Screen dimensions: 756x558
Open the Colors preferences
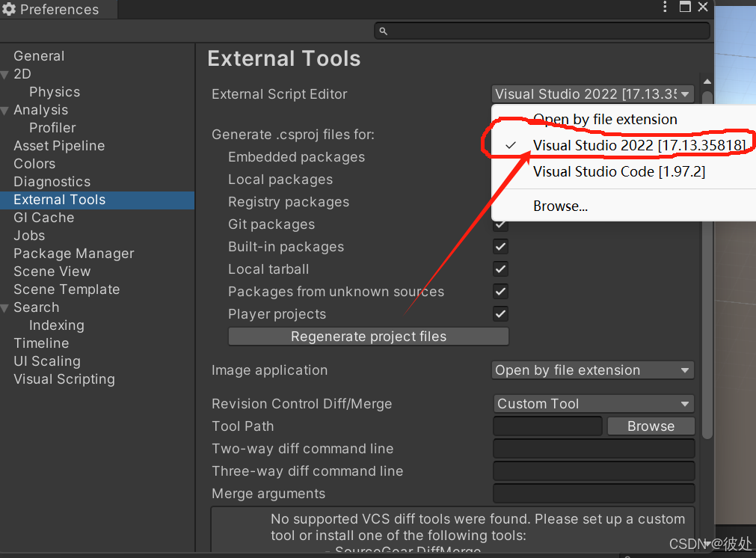click(x=34, y=164)
